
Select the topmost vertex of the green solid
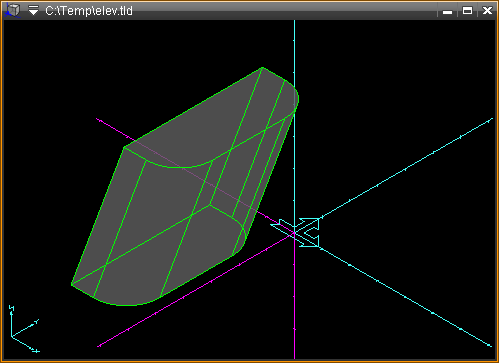coord(262,68)
